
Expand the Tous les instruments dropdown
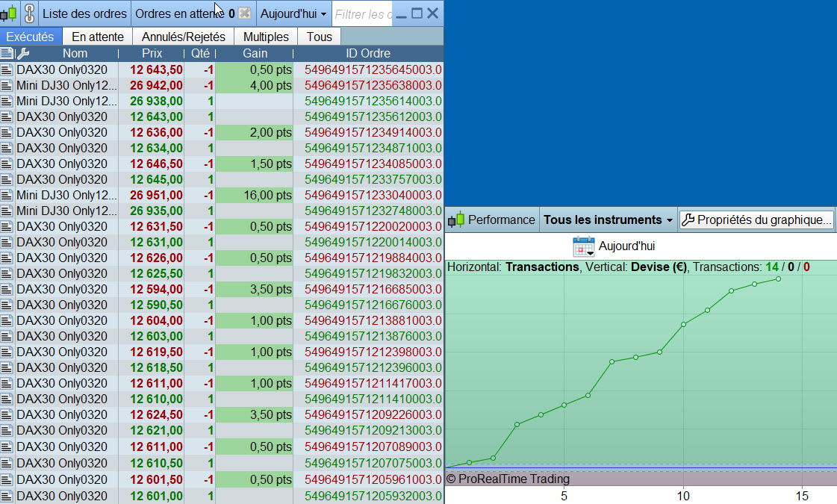[608, 220]
